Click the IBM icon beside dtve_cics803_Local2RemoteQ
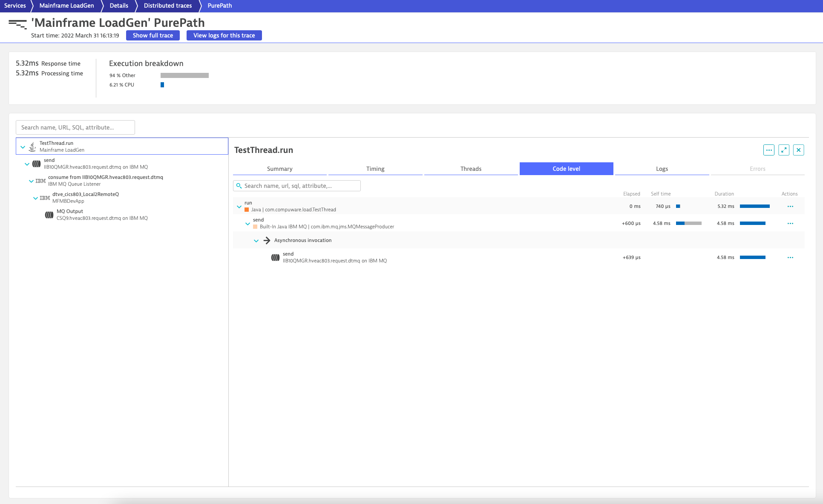 click(x=45, y=198)
